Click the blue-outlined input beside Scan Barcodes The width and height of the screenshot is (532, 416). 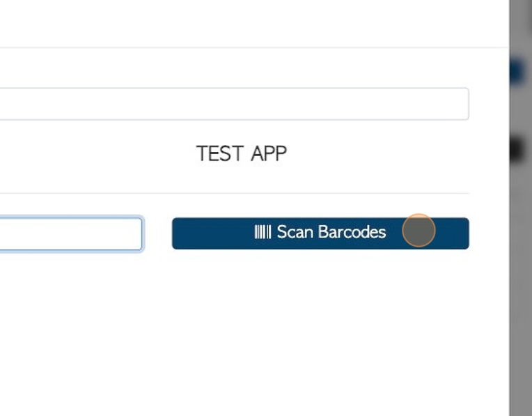coord(71,233)
